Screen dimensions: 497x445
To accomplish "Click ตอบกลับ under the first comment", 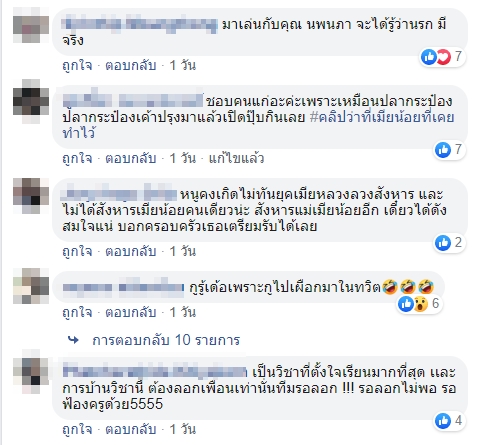I will [131, 65].
